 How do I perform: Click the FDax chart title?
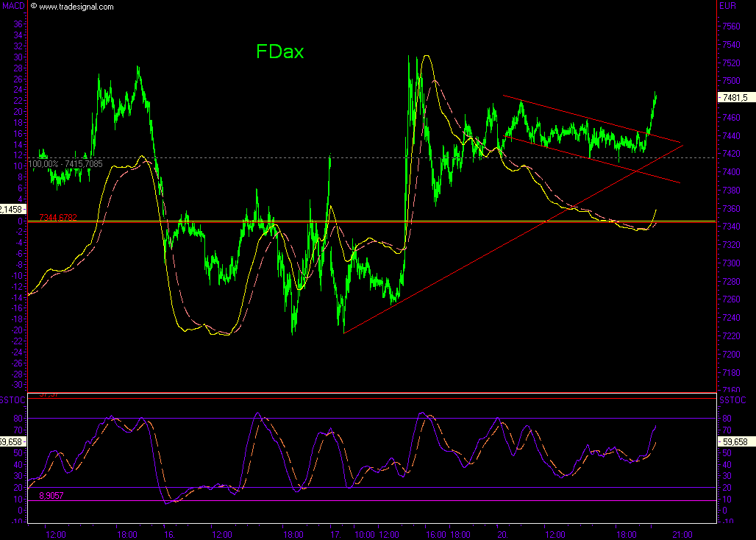[x=279, y=51]
